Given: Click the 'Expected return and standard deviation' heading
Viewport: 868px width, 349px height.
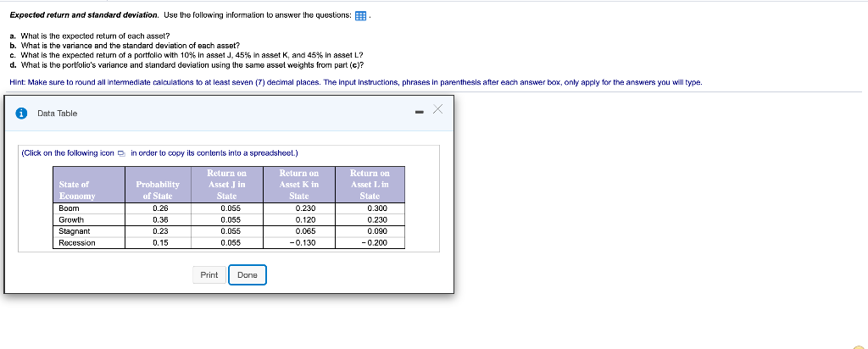Looking at the screenshot, I should (85, 15).
